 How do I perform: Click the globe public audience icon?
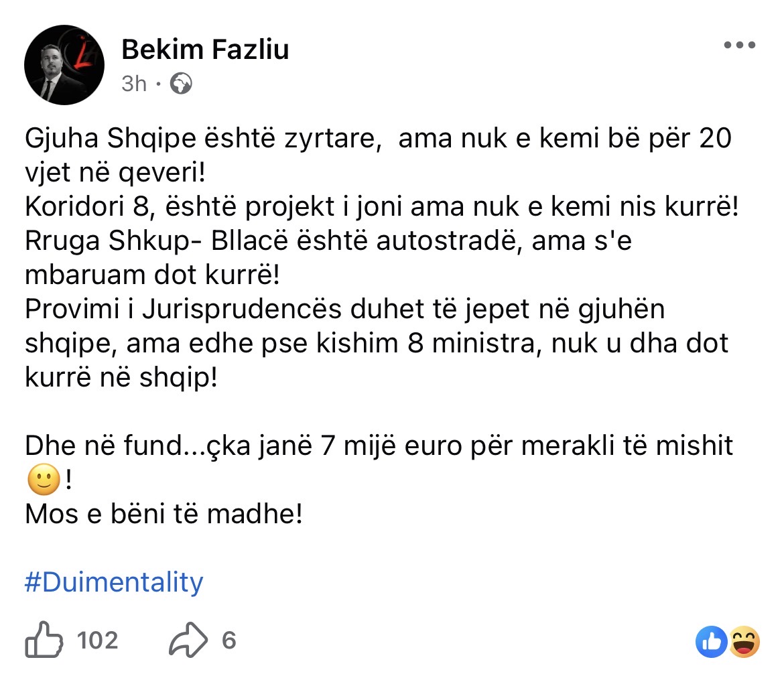click(x=181, y=83)
